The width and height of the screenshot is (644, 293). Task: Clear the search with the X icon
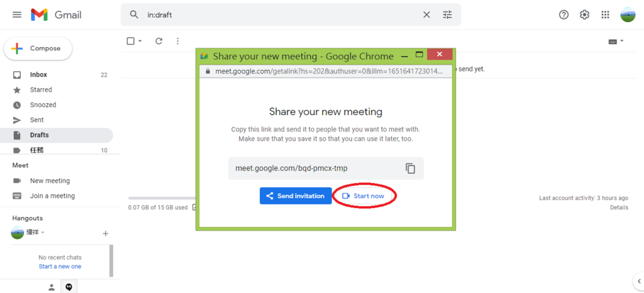(426, 14)
